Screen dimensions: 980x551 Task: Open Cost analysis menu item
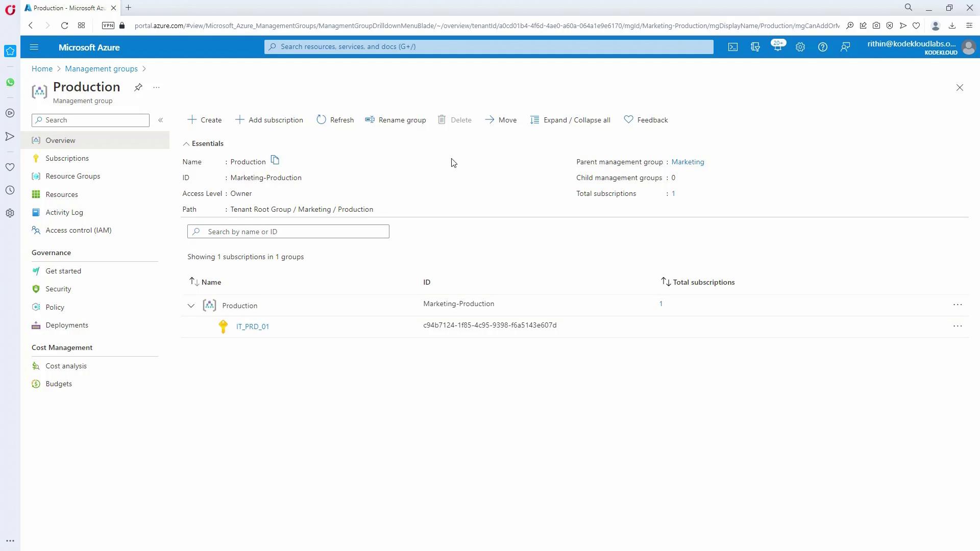pyautogui.click(x=66, y=366)
